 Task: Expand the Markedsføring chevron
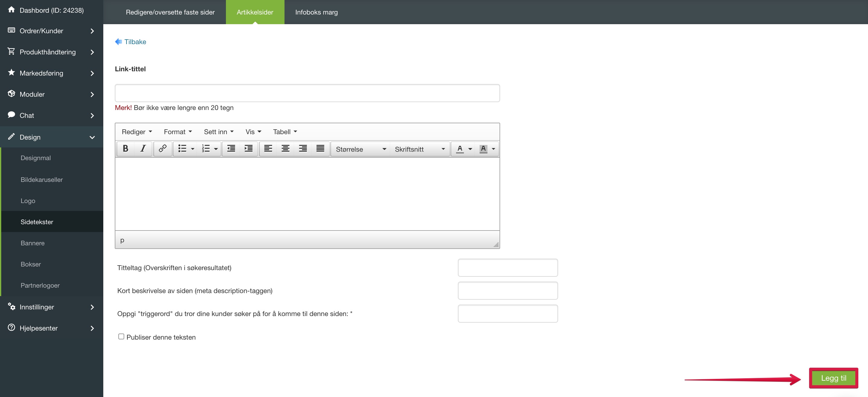[92, 73]
